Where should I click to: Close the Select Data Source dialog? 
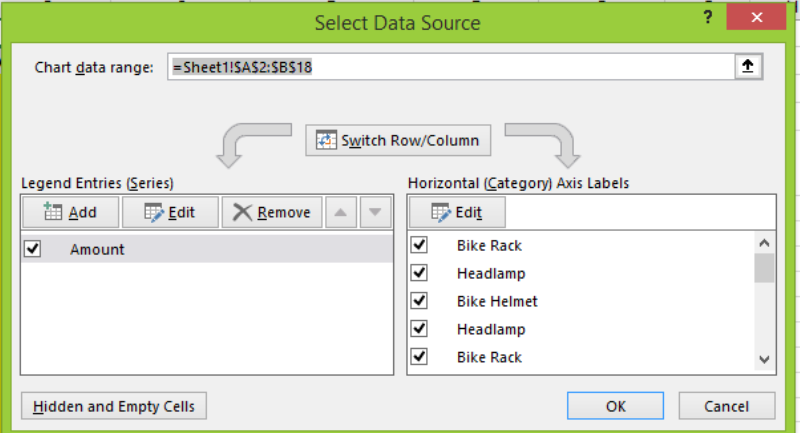click(x=756, y=17)
